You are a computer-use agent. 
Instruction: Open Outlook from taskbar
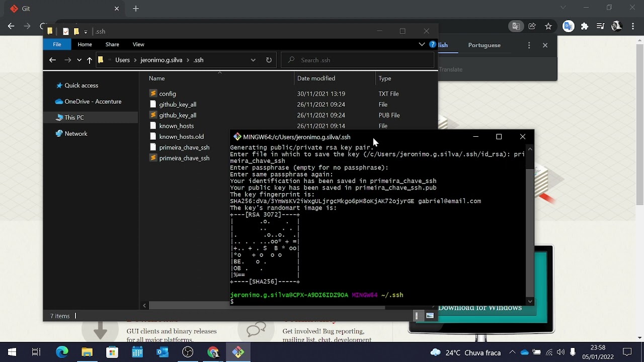point(163,352)
